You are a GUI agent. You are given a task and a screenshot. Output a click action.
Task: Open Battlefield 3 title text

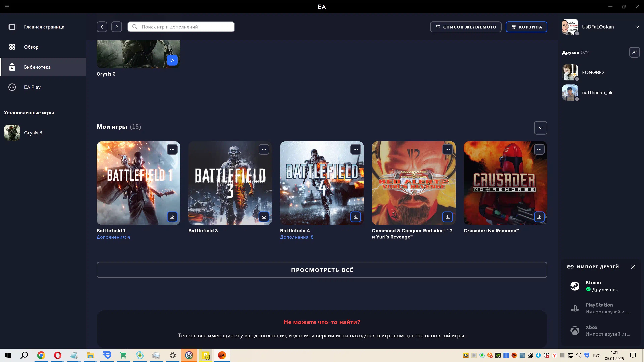click(203, 231)
